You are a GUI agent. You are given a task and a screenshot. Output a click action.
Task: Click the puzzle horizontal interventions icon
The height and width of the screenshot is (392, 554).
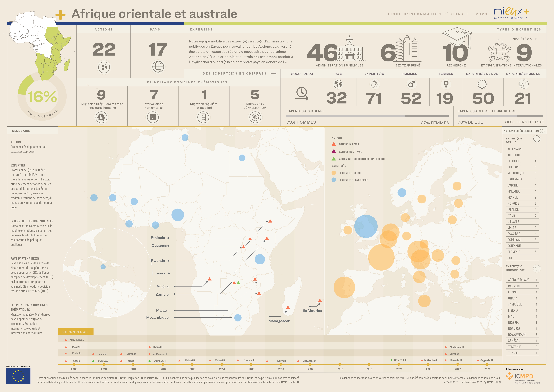tap(153, 118)
